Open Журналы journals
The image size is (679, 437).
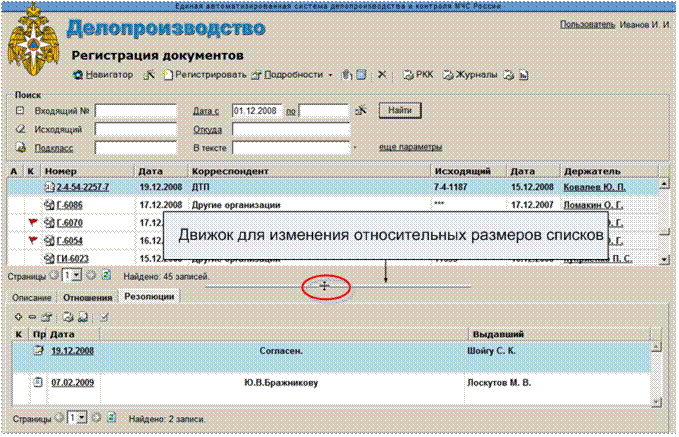coord(470,75)
